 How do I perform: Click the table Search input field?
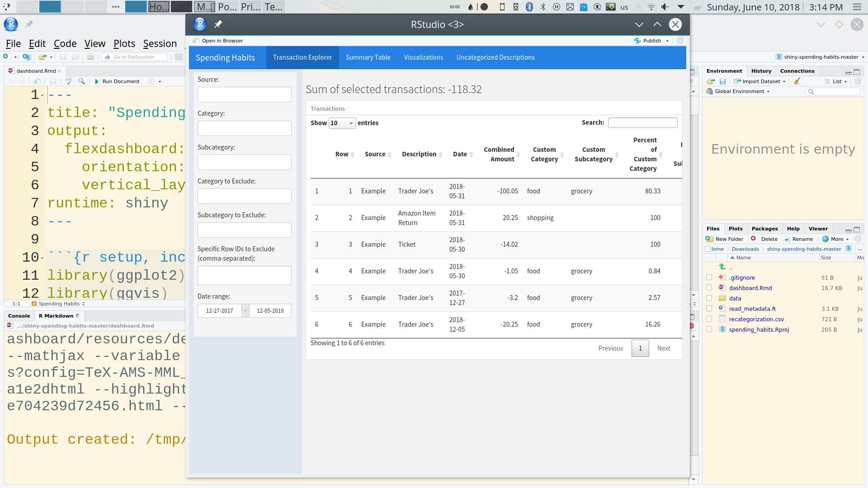pos(643,122)
